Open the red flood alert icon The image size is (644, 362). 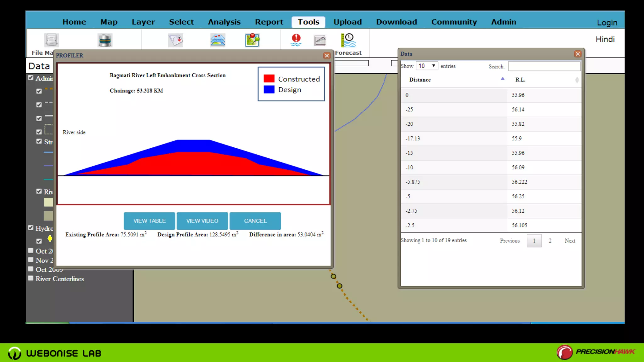click(x=296, y=40)
